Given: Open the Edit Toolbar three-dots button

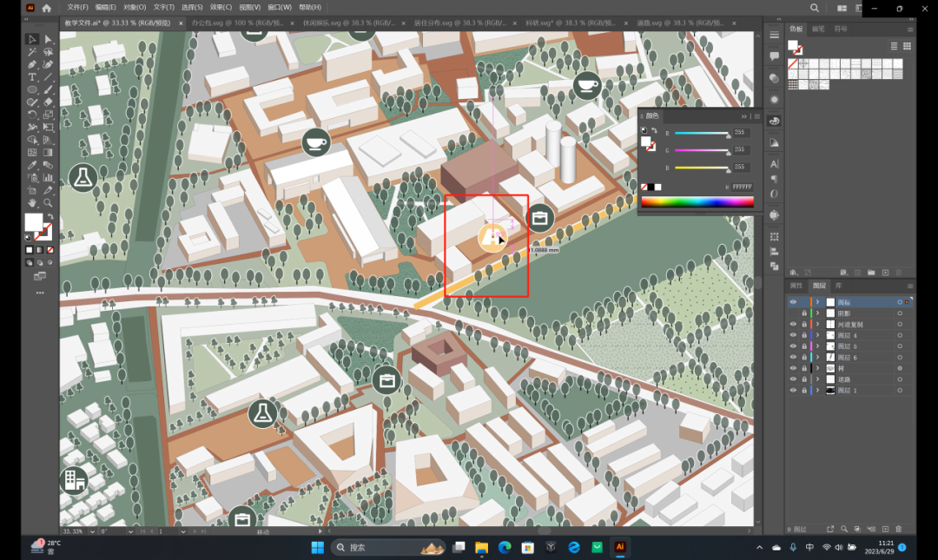Looking at the screenshot, I should (40, 293).
